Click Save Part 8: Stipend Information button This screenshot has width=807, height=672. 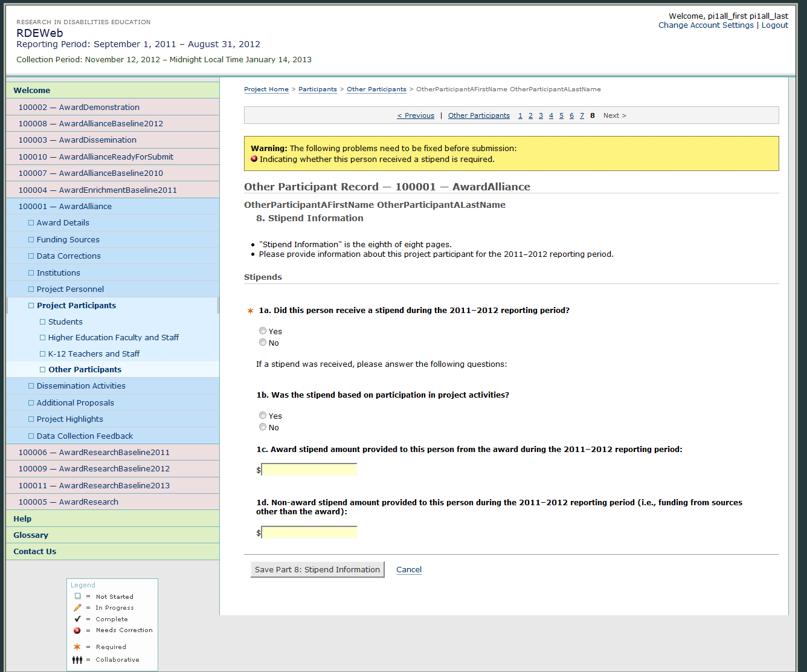coord(317,570)
